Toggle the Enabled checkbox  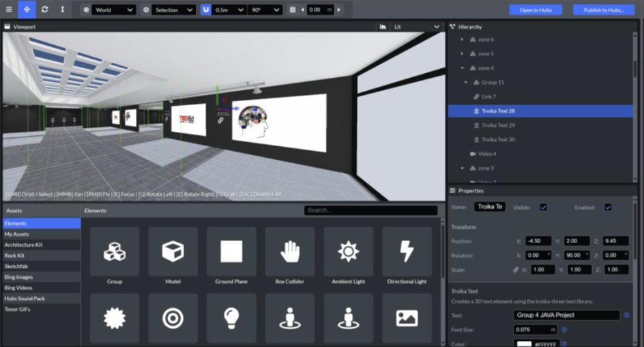(608, 207)
